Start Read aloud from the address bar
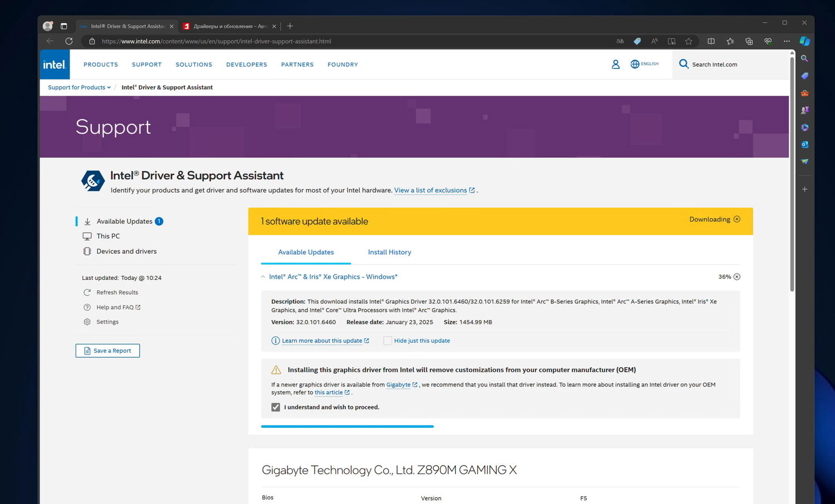Screen dimensions: 835x504 [x=655, y=41]
